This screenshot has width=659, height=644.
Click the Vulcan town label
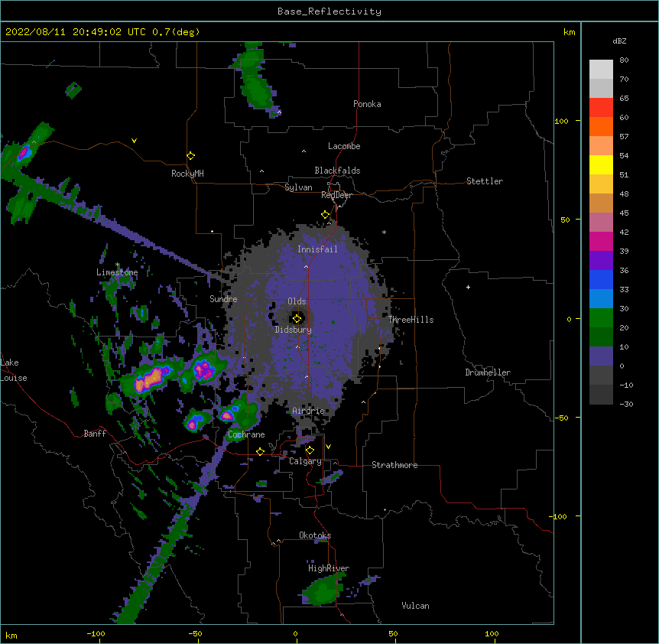click(x=415, y=606)
